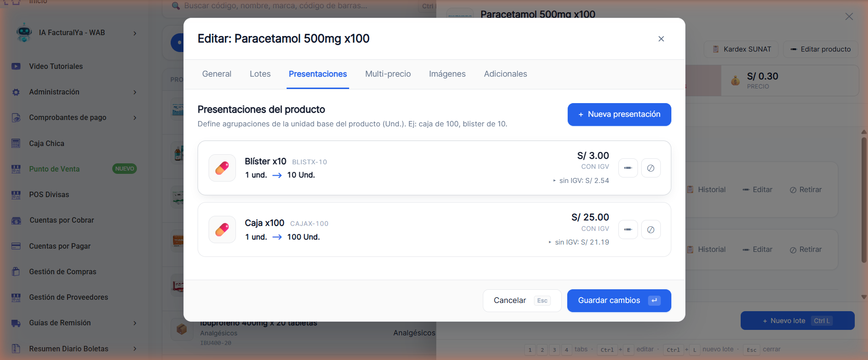This screenshot has width=868, height=360.
Task: Click Retirar on second background lot
Action: [805, 250]
